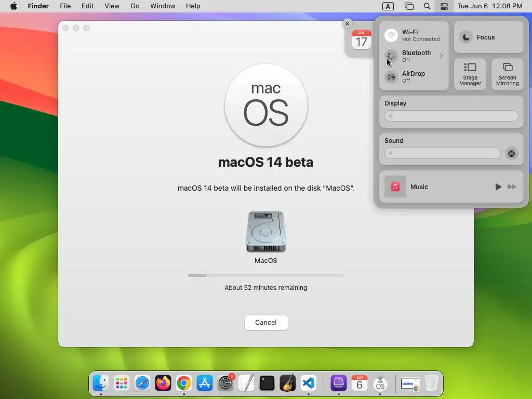Open the File menu
This screenshot has width=532, height=399.
65,6
